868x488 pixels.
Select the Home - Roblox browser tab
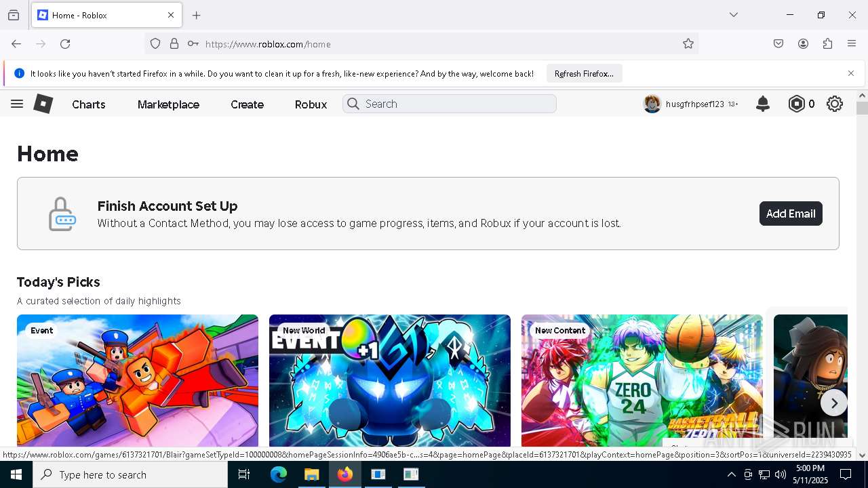[106, 15]
